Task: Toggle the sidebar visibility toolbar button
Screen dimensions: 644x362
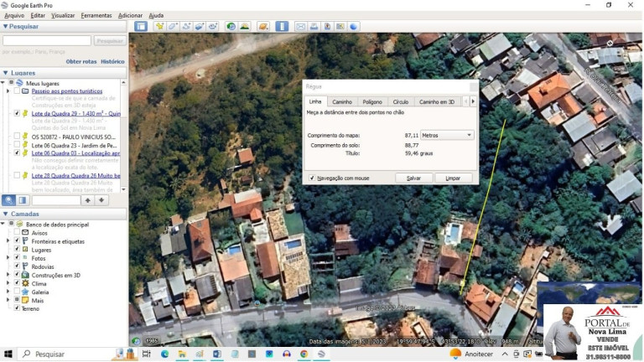Action: [x=141, y=26]
